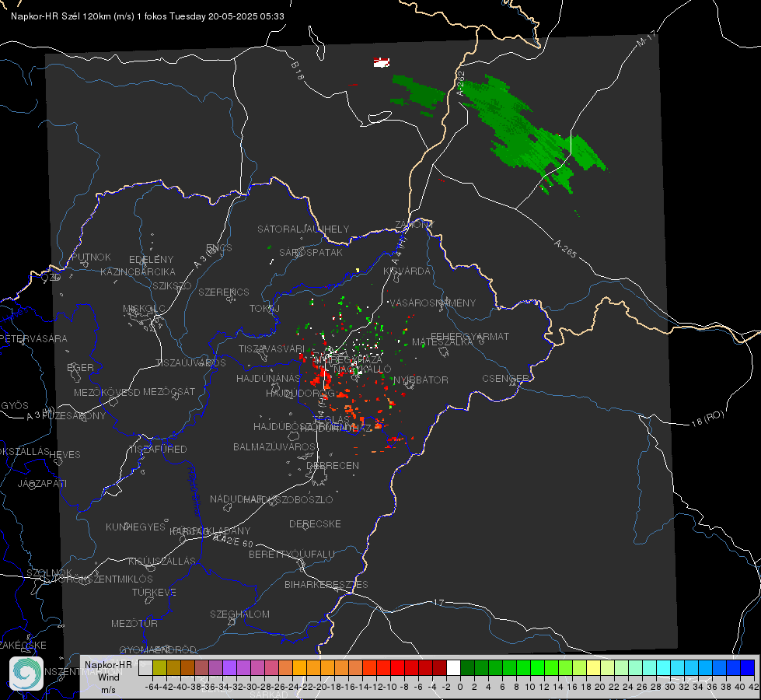Select the TOKAJ city label
The image size is (761, 700).
click(x=264, y=309)
